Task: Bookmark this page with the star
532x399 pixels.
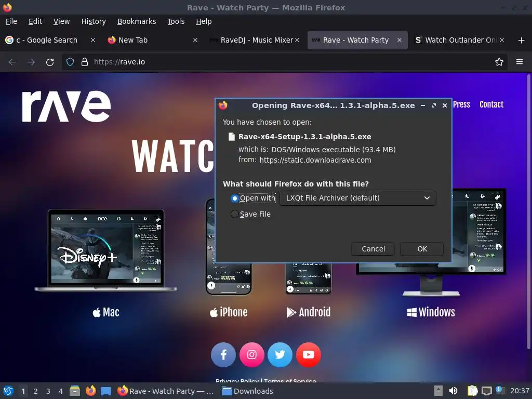Action: click(x=499, y=62)
